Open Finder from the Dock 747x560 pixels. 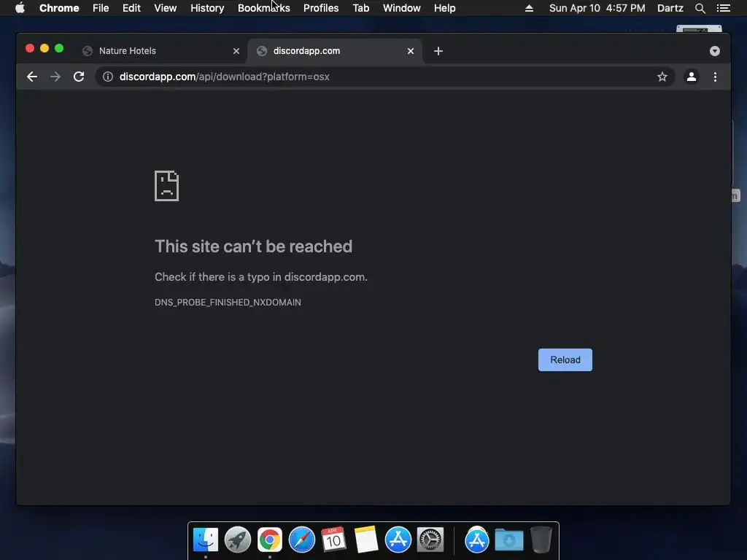(206, 540)
